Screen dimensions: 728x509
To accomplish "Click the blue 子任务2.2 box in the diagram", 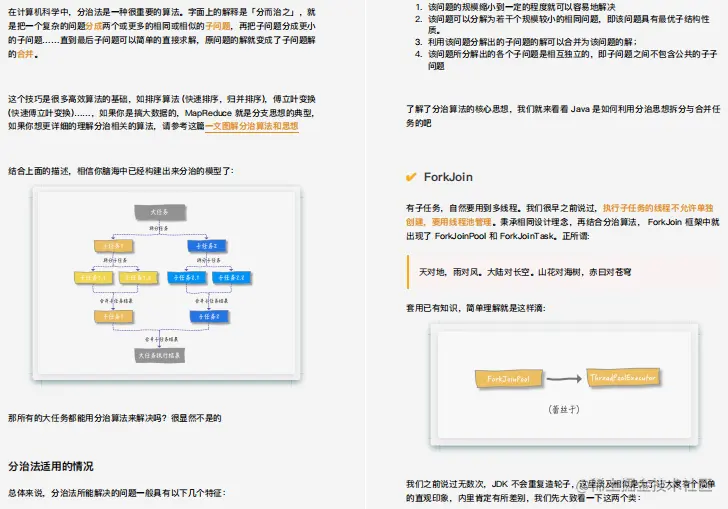I will [232, 278].
